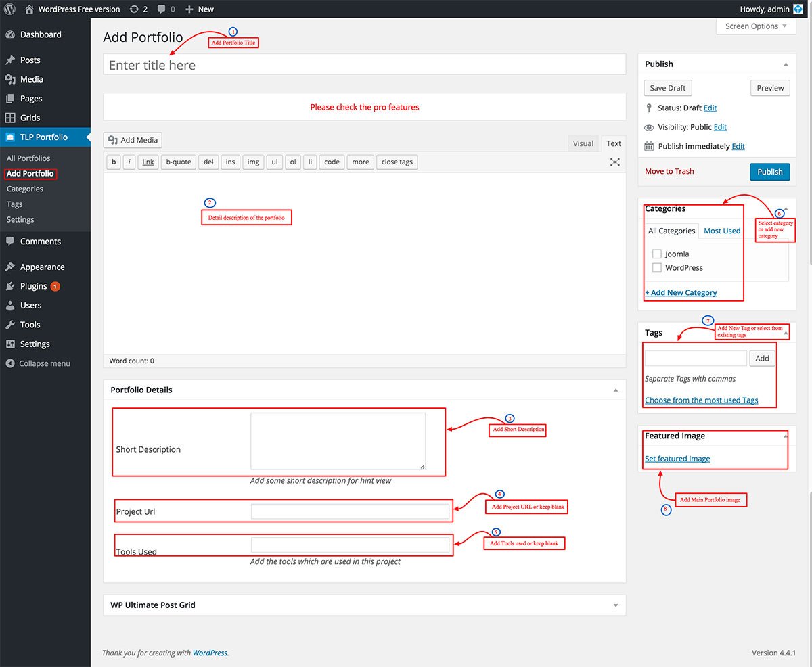
Task: Click Move to Trash link
Action: (x=669, y=172)
